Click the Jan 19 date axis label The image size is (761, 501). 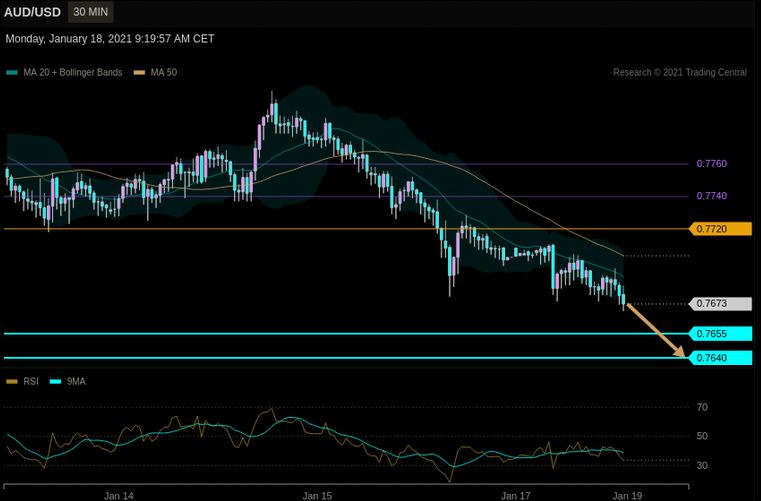coord(627,496)
